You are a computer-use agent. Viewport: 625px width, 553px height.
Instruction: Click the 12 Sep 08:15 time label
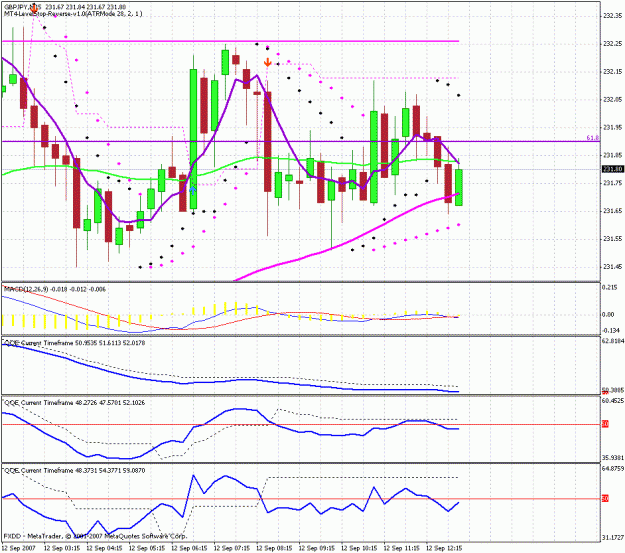(275, 548)
